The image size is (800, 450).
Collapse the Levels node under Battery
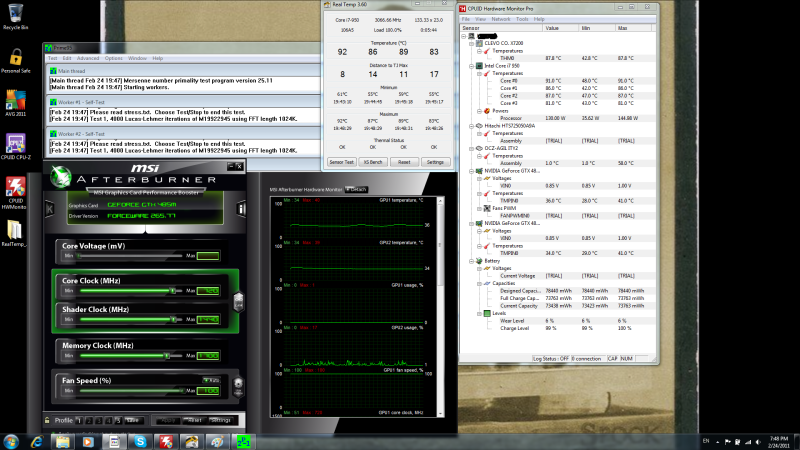pyautogui.click(x=479, y=314)
